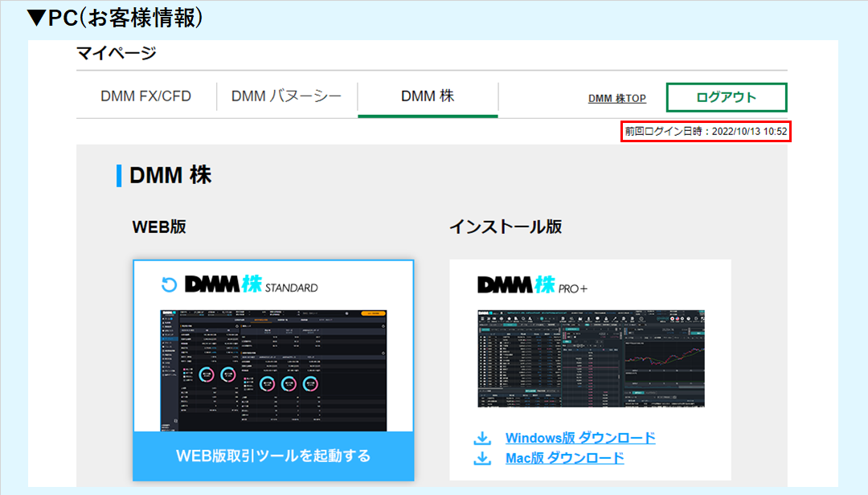Image resolution: width=868 pixels, height=495 pixels.
Task: Click the 前回ログイン日時 timestamp text
Action: click(x=706, y=131)
